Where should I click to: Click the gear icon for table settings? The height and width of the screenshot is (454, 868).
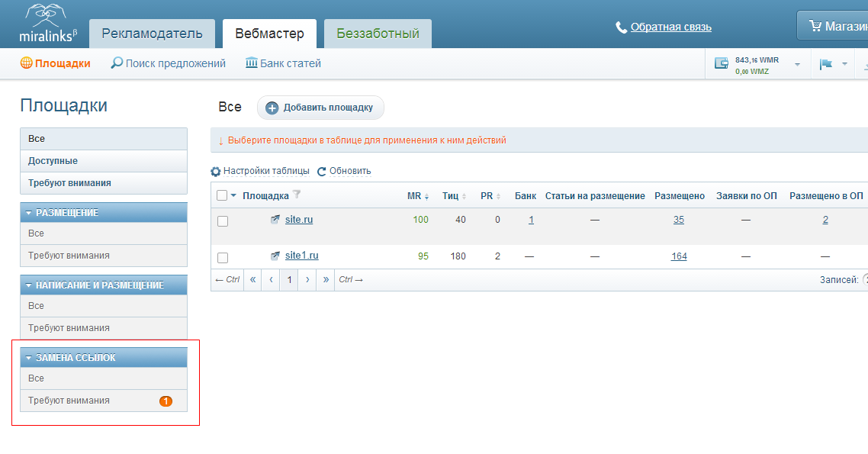click(216, 172)
